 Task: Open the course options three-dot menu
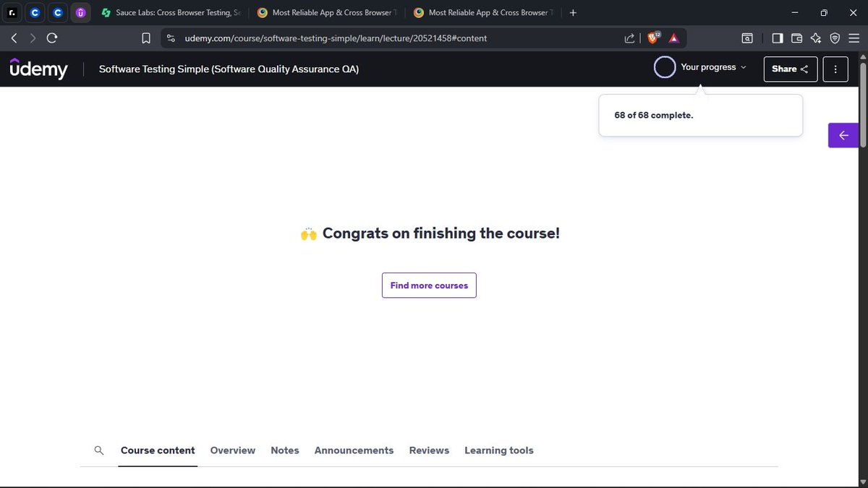pos(835,69)
